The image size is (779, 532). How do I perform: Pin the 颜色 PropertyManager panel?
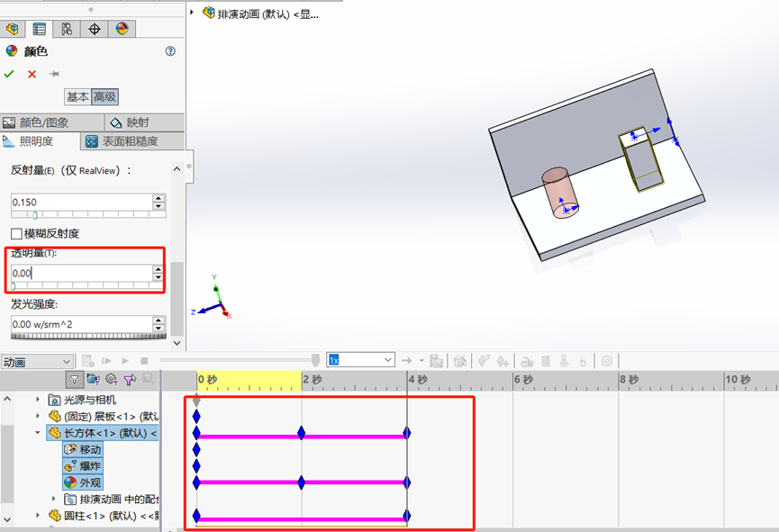click(53, 74)
